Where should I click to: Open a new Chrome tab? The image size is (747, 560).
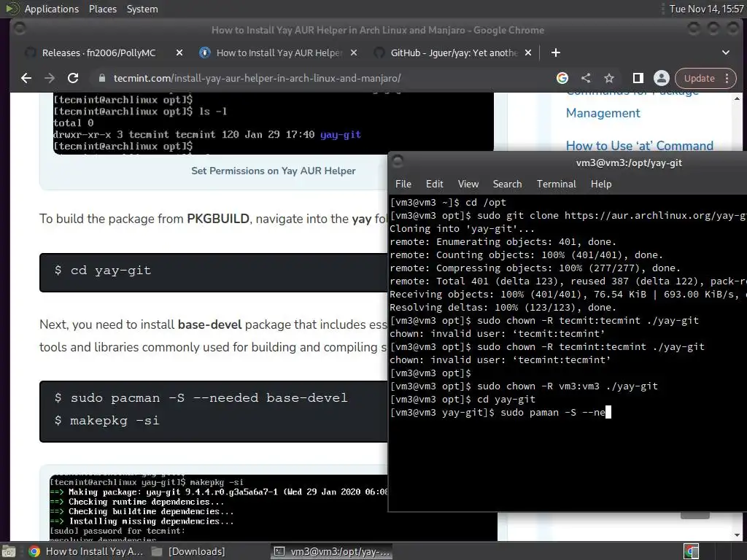point(555,52)
